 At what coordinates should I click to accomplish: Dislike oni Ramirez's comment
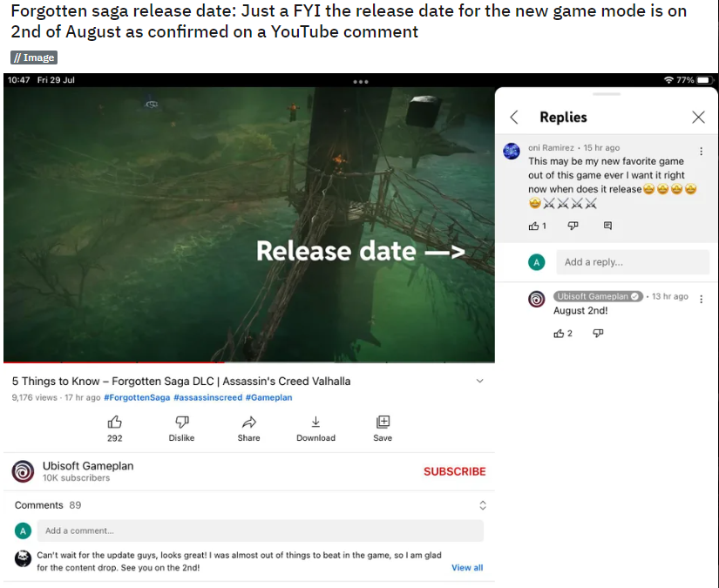(573, 226)
